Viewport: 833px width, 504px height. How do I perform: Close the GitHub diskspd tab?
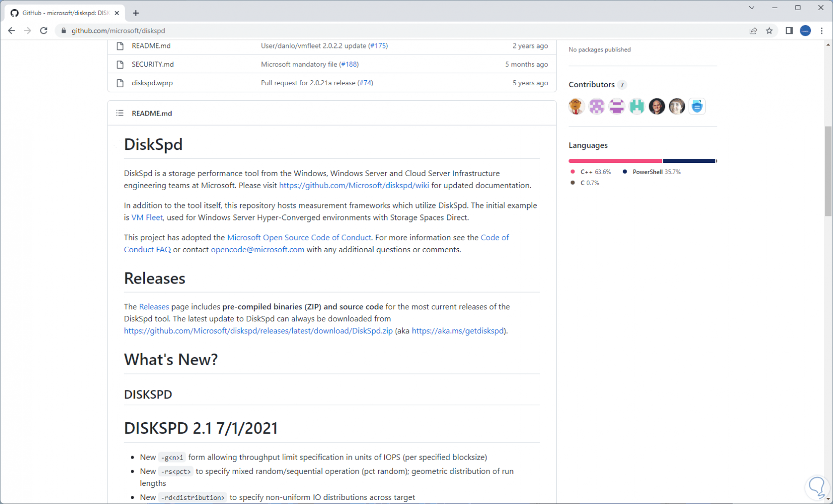117,13
